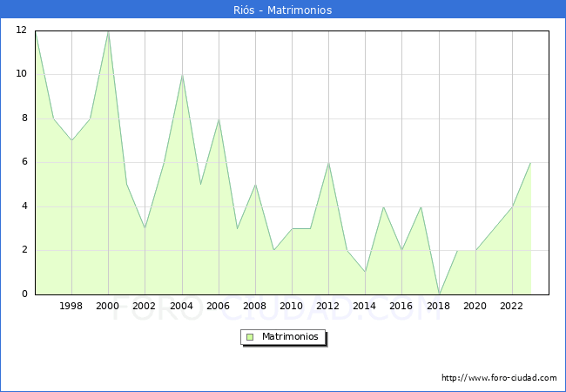Click the 2002 x-axis label
This screenshot has height=392, width=566.
pyautogui.click(x=145, y=307)
